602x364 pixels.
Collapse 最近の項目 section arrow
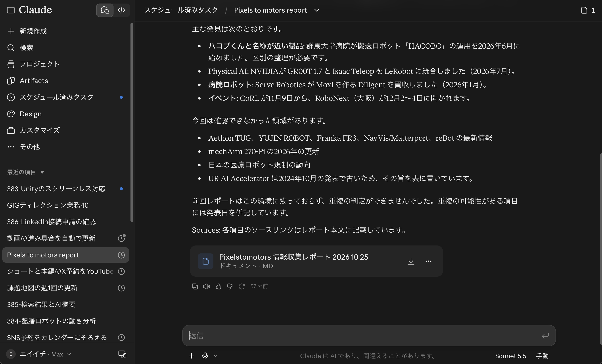pos(42,172)
